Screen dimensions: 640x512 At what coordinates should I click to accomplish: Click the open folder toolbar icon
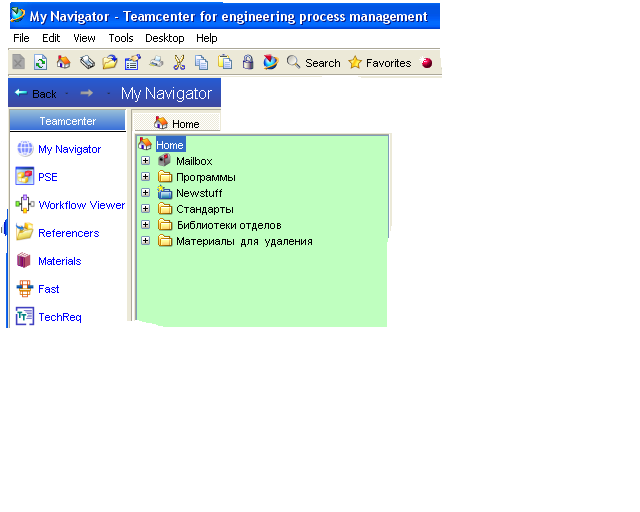coord(109,62)
